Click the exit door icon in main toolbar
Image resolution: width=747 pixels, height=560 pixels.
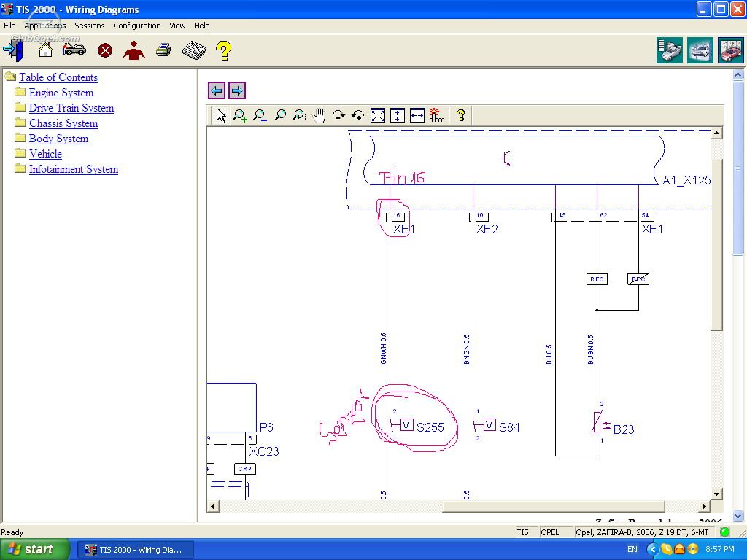(x=13, y=50)
